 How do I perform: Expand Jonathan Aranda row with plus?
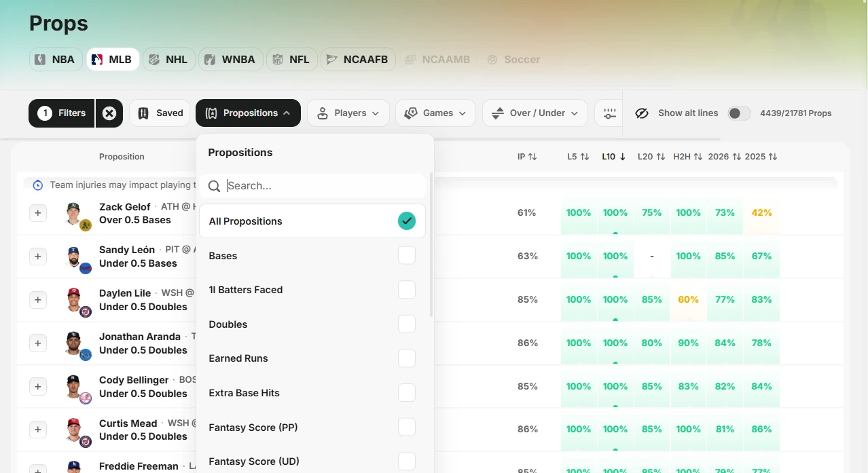pos(38,343)
